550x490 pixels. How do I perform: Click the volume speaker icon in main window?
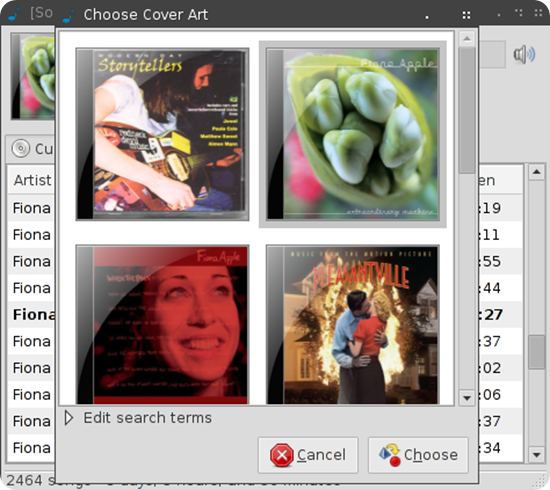524,54
